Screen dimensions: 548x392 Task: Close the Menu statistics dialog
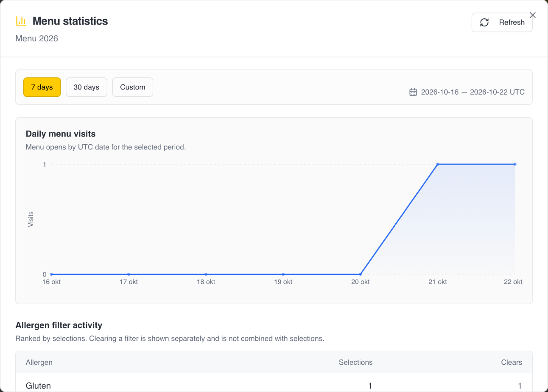[x=533, y=15]
